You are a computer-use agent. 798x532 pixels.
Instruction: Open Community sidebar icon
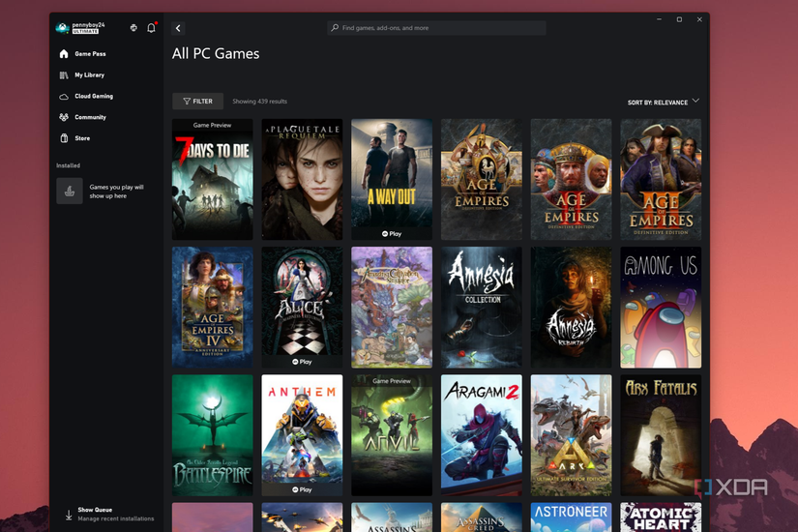tap(64, 117)
